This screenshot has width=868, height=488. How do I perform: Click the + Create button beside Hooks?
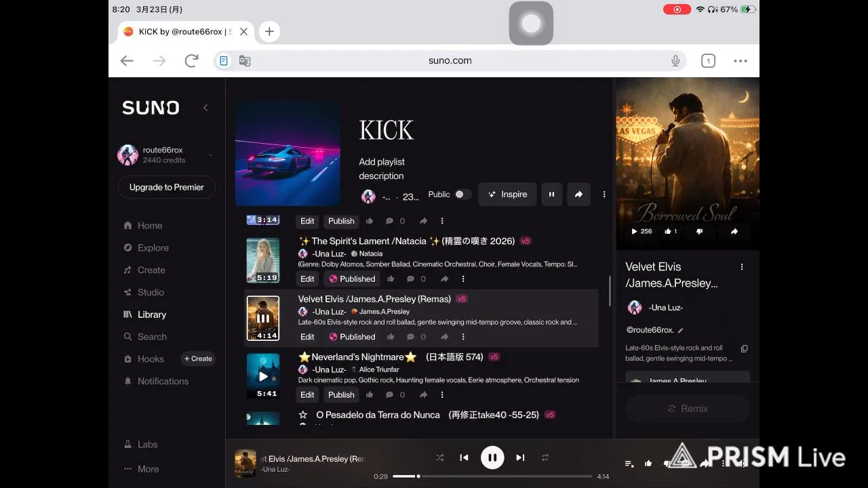[x=198, y=359]
